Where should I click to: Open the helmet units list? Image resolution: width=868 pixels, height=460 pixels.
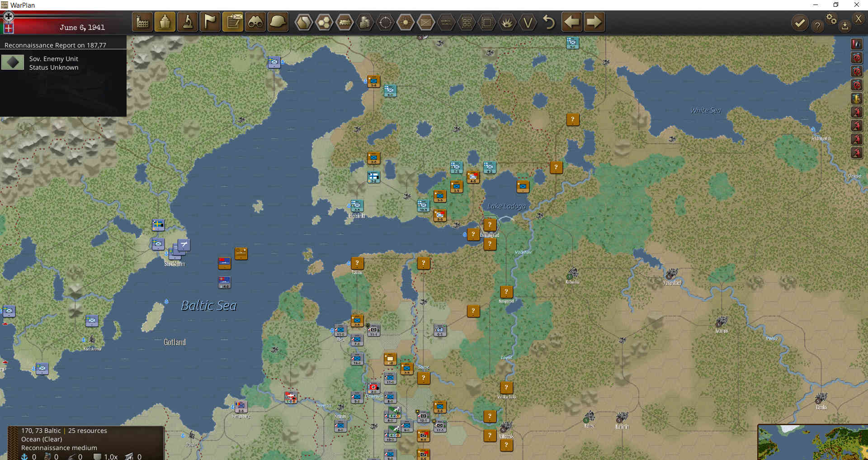click(278, 22)
